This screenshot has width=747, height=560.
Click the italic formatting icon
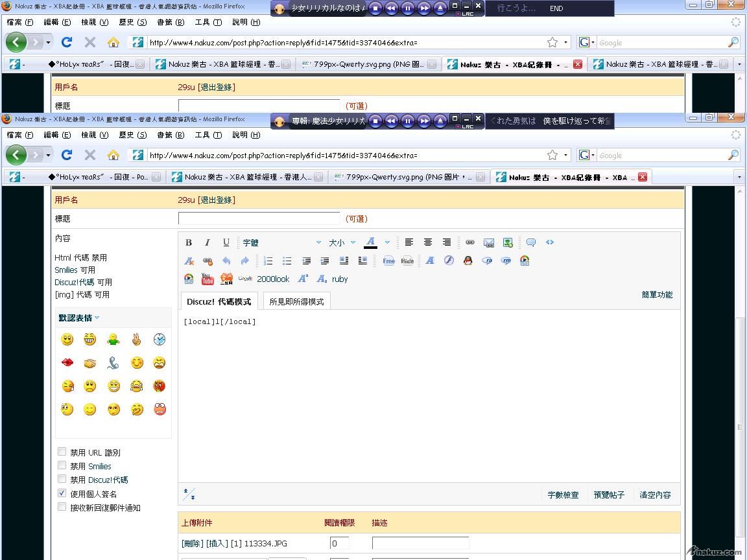[x=207, y=242]
